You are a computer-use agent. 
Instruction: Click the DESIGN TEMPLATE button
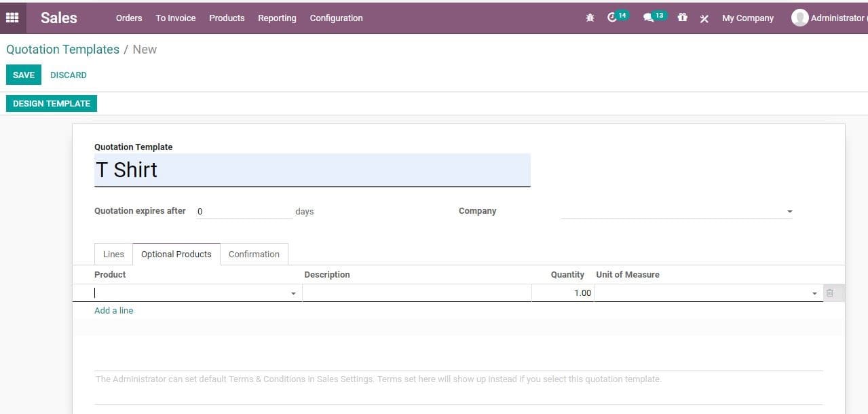tap(51, 103)
